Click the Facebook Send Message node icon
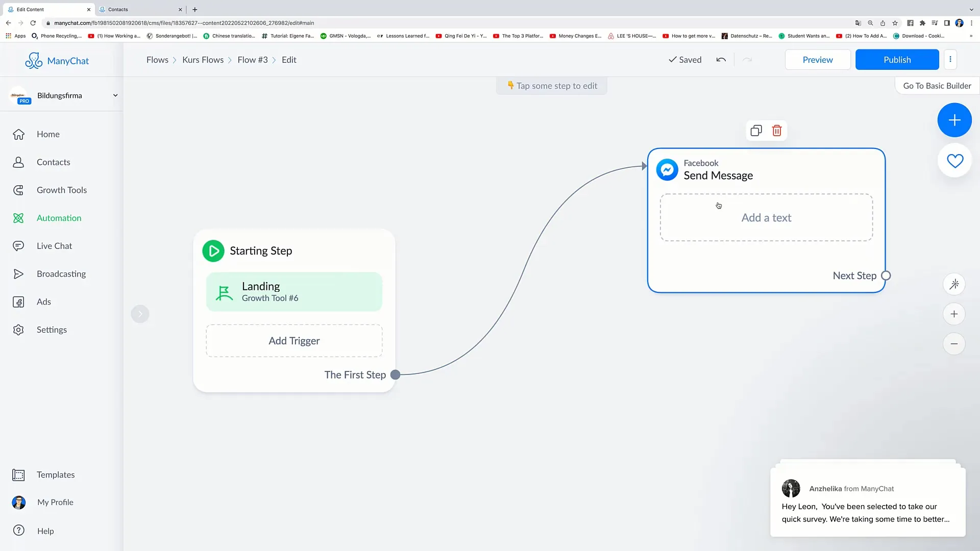Image resolution: width=980 pixels, height=551 pixels. (667, 169)
